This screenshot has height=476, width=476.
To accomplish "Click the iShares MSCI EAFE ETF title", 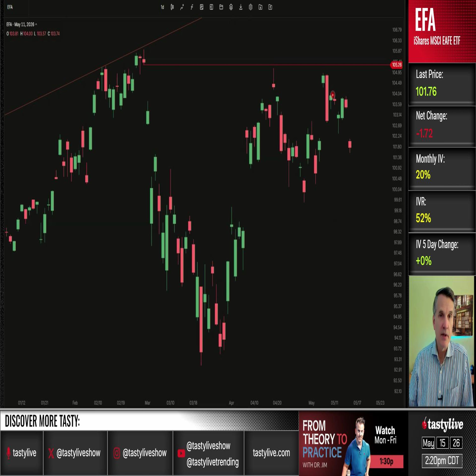I will tap(437, 41).
